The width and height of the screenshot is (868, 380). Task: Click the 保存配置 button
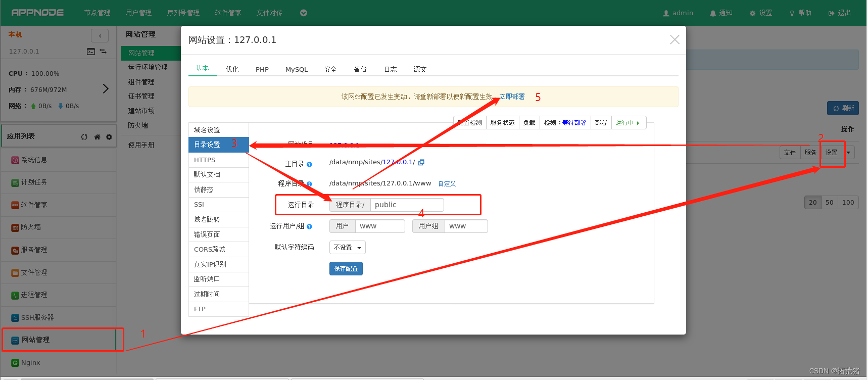pos(346,269)
